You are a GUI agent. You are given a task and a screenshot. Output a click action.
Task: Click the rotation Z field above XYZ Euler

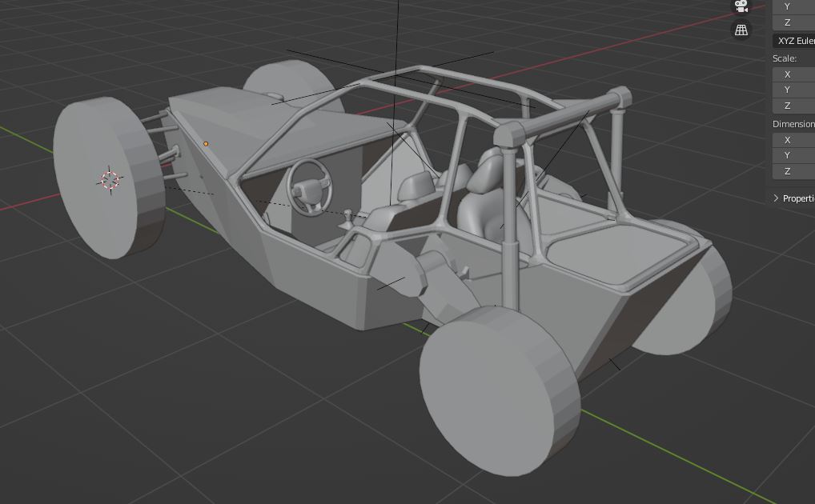pyautogui.click(x=793, y=22)
